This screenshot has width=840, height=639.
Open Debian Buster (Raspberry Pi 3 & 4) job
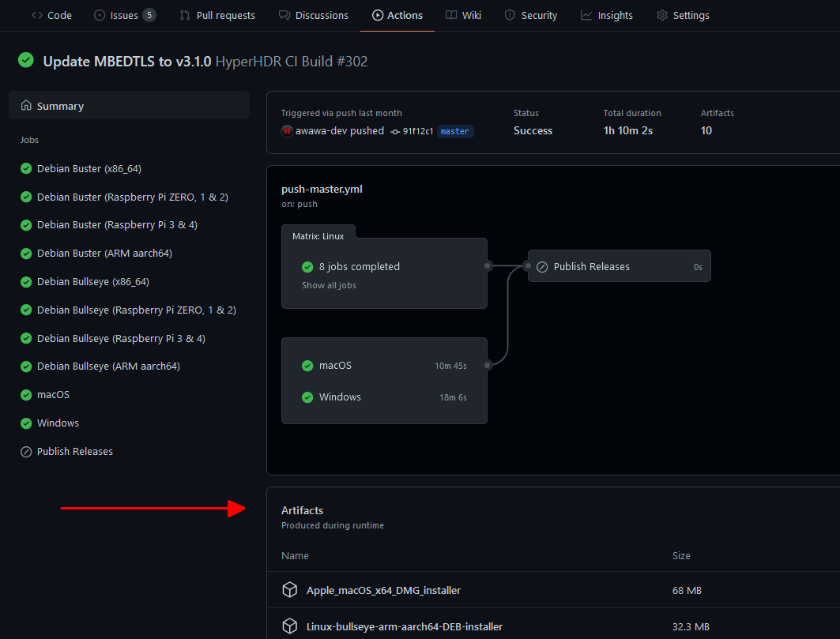coord(117,225)
